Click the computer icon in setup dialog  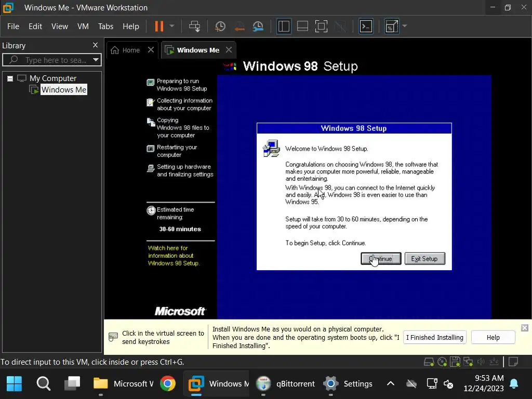tap(271, 148)
